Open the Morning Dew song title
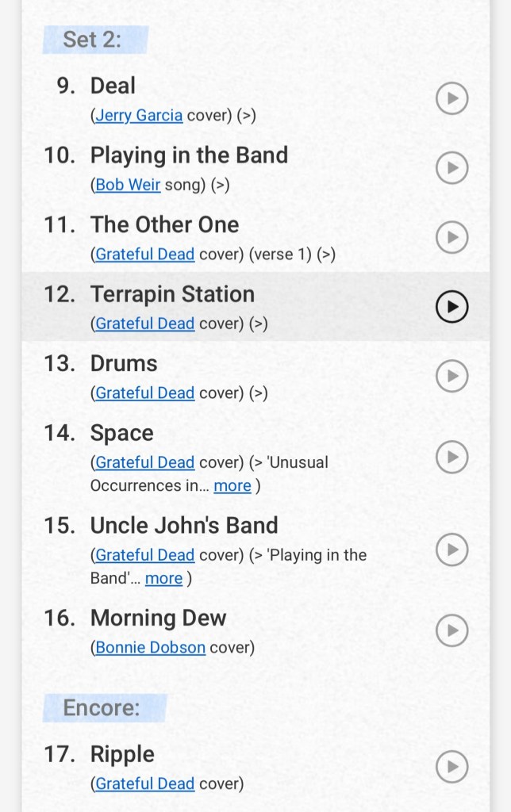 tap(158, 618)
